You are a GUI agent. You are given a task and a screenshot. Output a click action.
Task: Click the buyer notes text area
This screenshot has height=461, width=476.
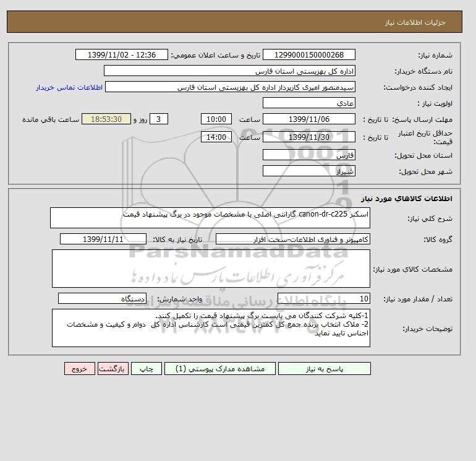coord(211,328)
